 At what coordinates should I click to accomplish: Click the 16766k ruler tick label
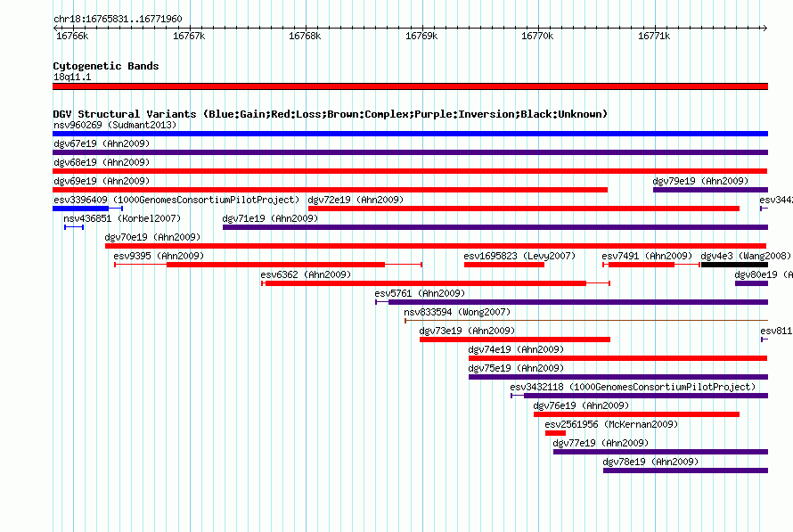point(72,36)
